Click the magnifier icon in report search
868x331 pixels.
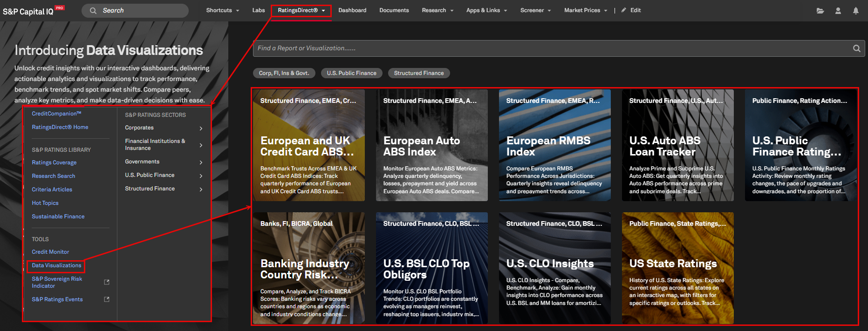[x=856, y=48]
